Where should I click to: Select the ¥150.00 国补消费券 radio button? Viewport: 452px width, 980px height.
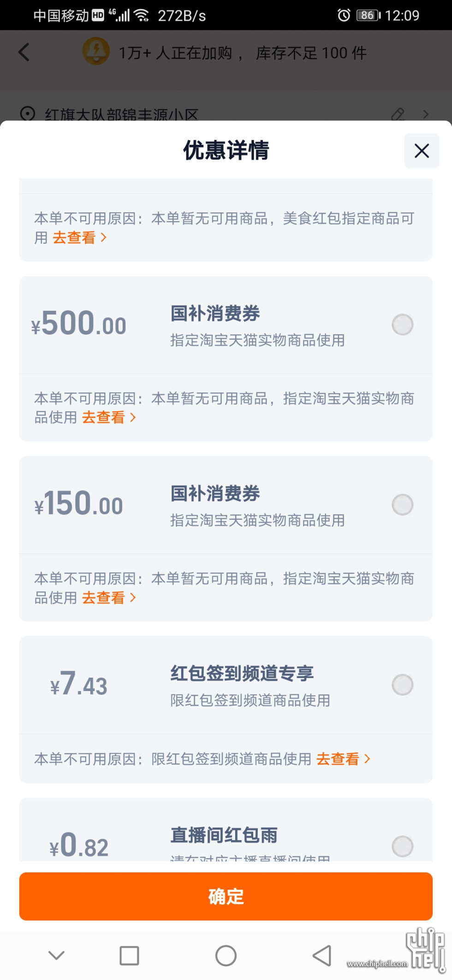point(402,505)
